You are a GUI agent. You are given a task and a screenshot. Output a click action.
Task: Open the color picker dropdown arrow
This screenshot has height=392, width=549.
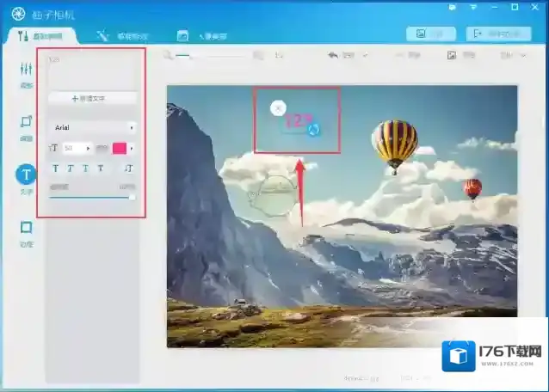coord(132,149)
